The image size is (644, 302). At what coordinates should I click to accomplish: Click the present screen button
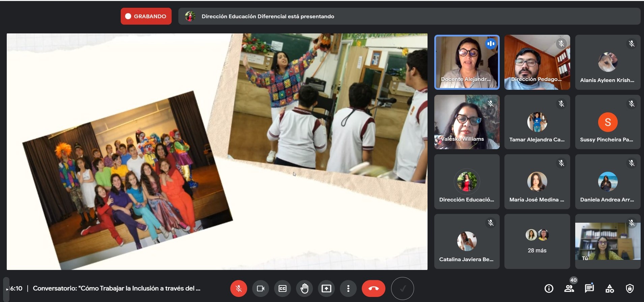(326, 289)
